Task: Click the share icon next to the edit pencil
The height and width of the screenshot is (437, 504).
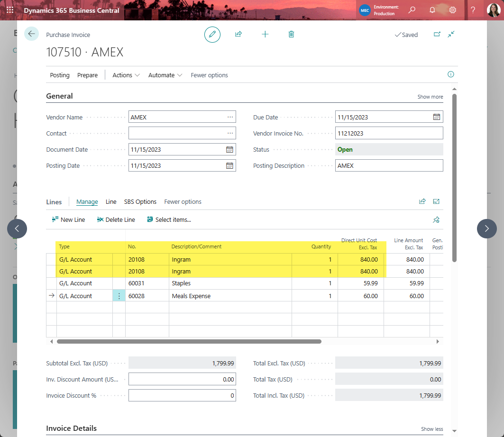Action: click(x=238, y=34)
